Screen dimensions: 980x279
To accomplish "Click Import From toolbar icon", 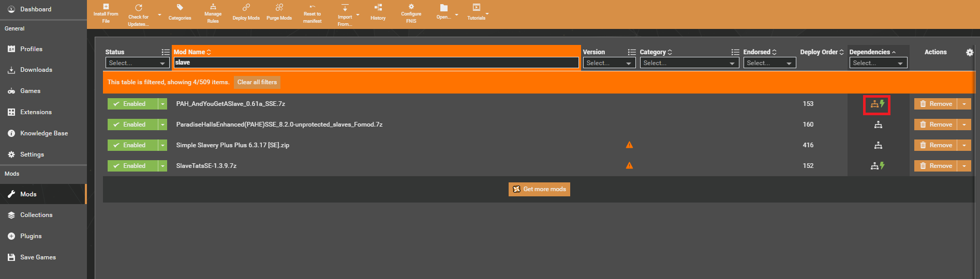I will pos(345,14).
